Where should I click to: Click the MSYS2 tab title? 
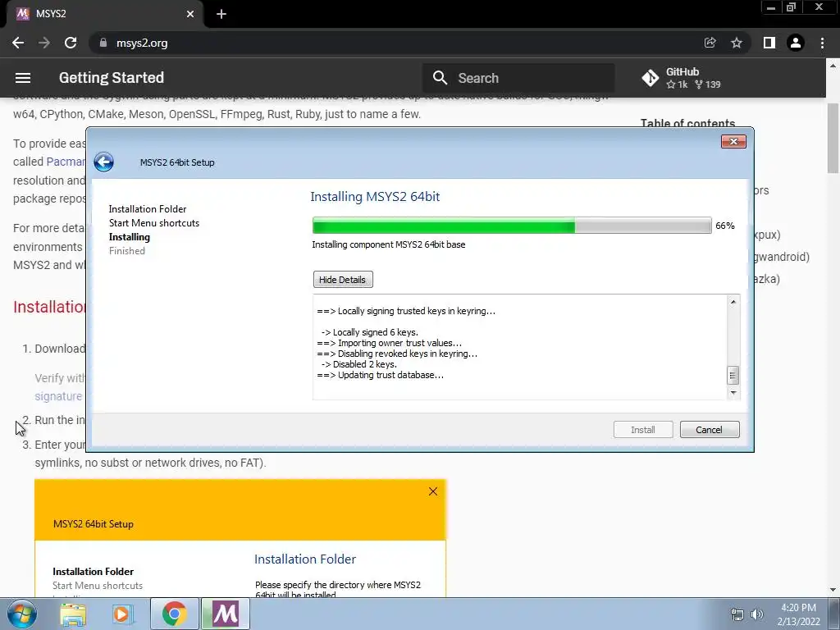(51, 14)
